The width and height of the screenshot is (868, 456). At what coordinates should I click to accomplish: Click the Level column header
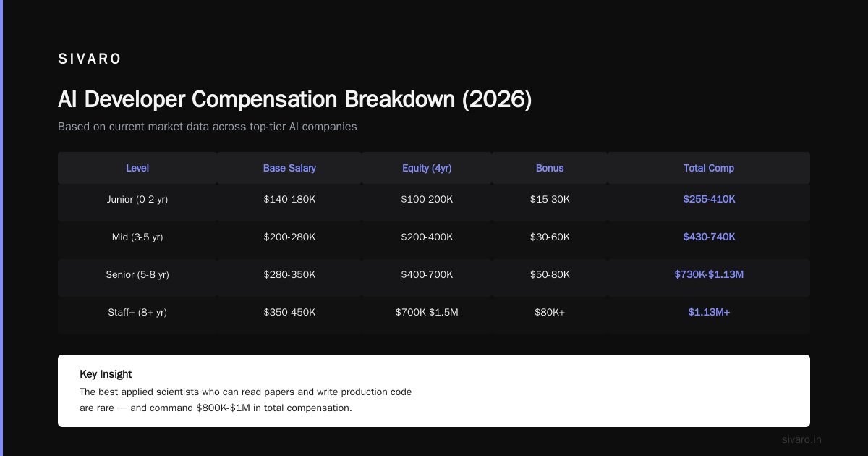[137, 168]
